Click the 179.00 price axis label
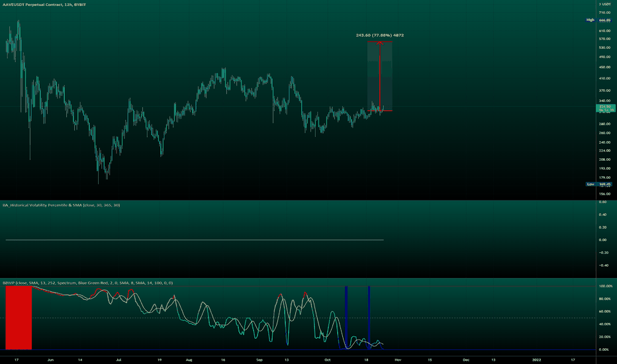617x364 pixels. tap(605, 177)
